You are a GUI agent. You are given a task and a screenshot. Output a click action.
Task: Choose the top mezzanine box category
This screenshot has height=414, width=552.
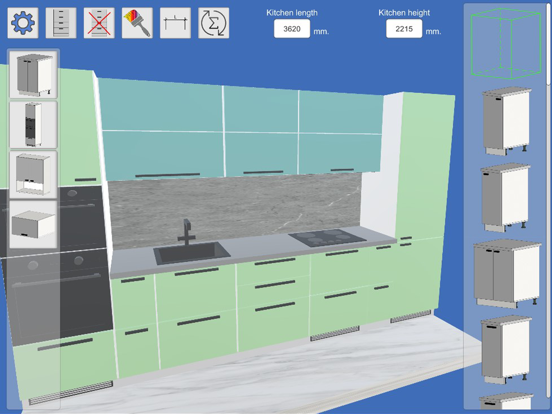pyautogui.click(x=33, y=224)
